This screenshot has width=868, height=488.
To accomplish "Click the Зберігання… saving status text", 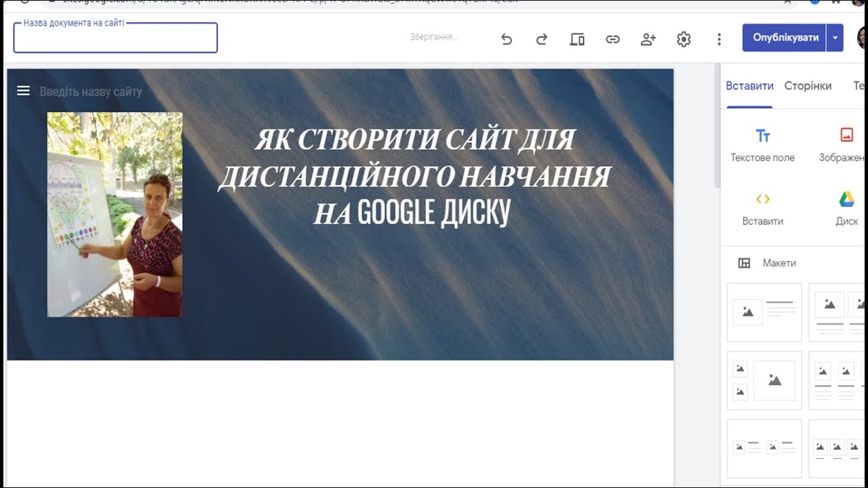I will tap(433, 37).
